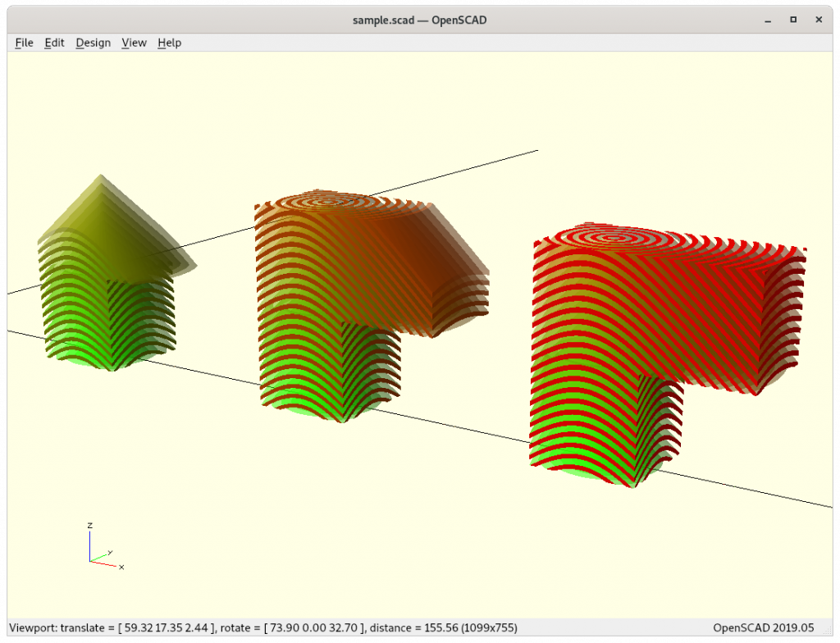Click the OpenSCAD 2019.05 version label
840x643 pixels.
pyautogui.click(x=764, y=627)
